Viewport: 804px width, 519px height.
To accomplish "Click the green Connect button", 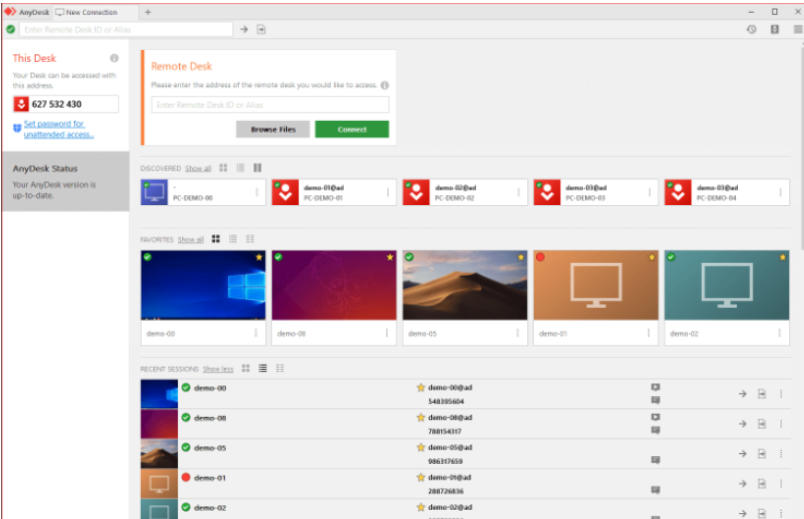I will click(352, 129).
